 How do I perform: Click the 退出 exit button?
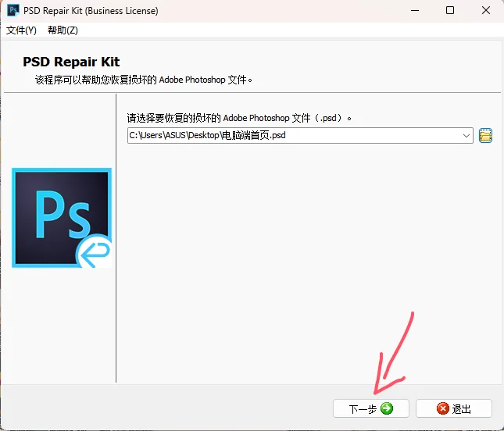pos(454,408)
